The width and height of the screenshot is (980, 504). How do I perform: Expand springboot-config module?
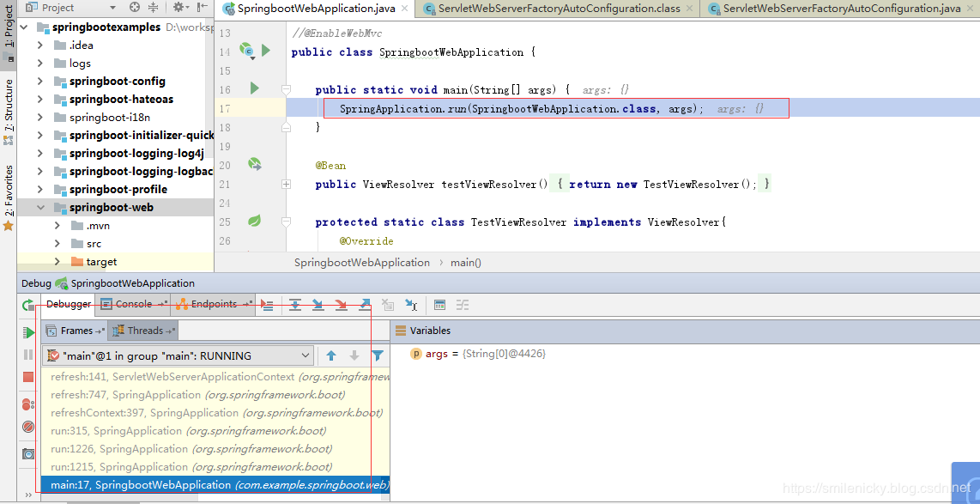(40, 82)
